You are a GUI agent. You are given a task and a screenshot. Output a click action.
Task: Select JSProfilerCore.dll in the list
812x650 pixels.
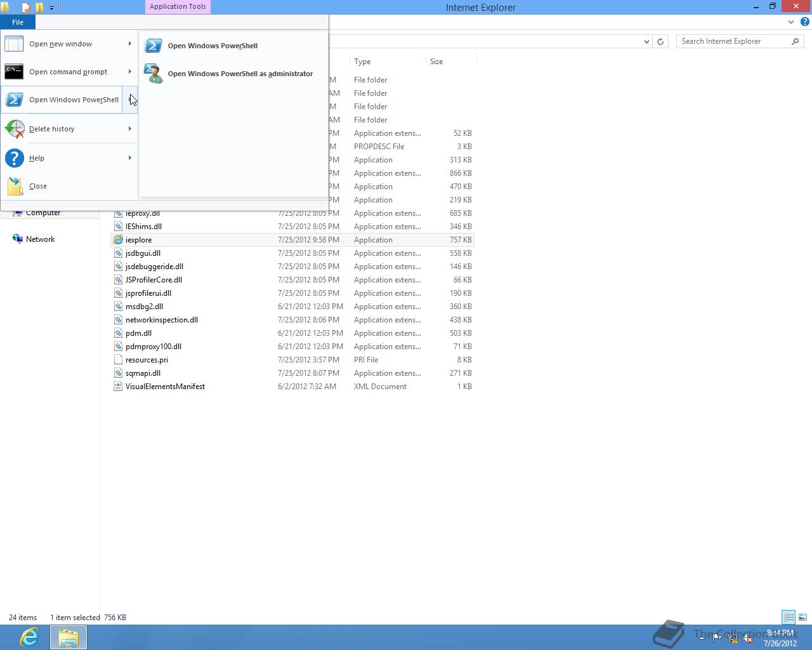(154, 280)
